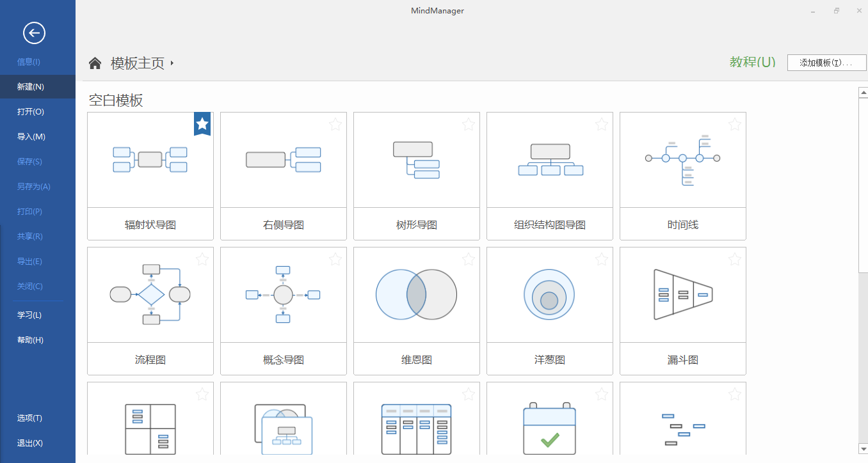
Task: Click the 辐射状导图 label
Action: click(150, 225)
